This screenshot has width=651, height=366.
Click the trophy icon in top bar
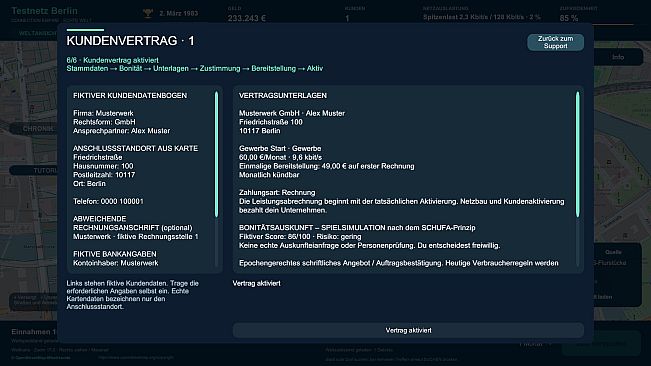tap(148, 14)
